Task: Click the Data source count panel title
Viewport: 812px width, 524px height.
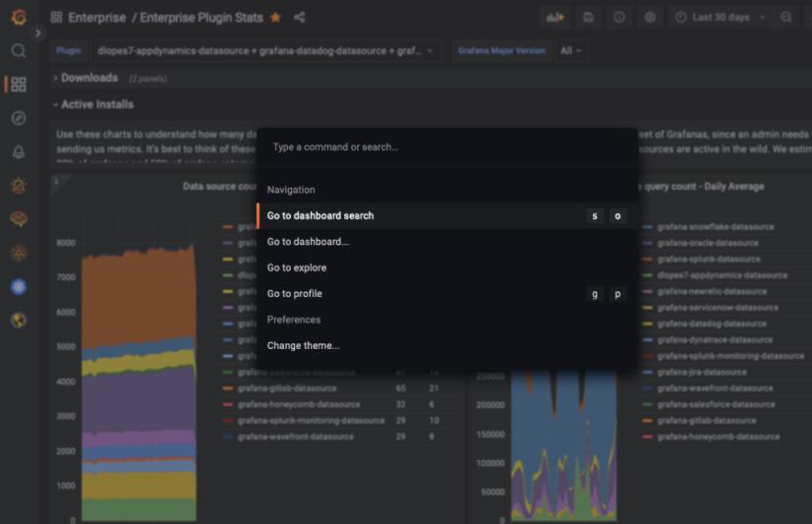Action: (219, 187)
